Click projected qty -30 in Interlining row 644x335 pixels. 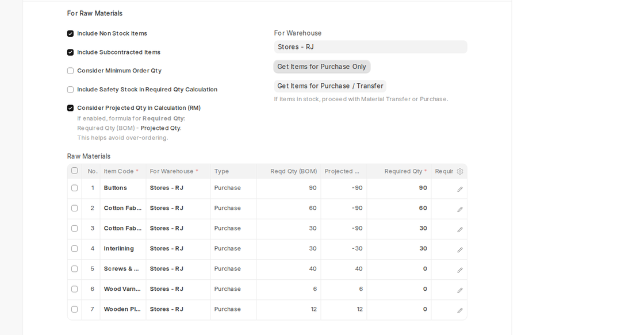point(344,249)
